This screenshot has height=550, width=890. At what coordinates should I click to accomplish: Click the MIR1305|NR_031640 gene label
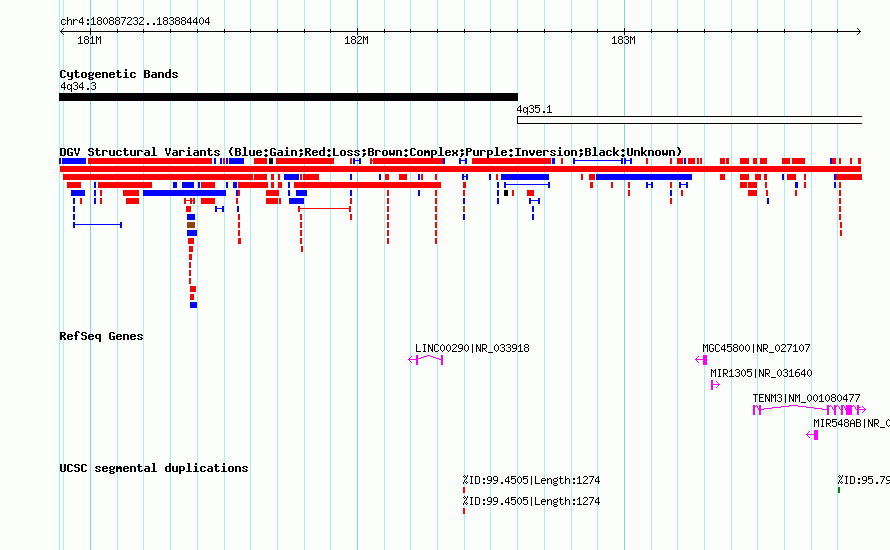(761, 373)
